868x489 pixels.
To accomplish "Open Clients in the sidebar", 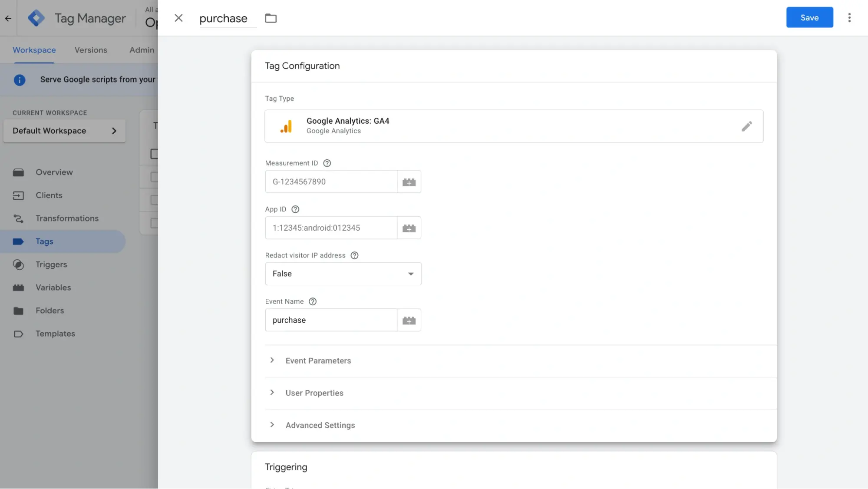I will click(63, 195).
